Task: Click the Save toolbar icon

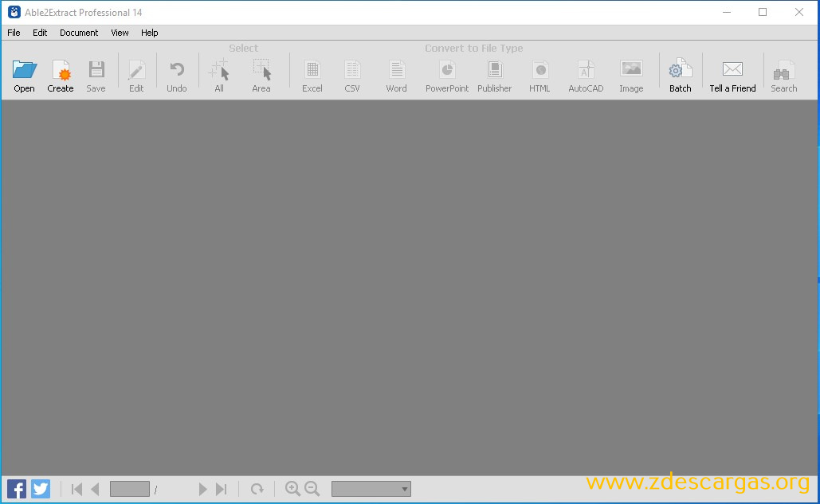Action: pos(96,70)
